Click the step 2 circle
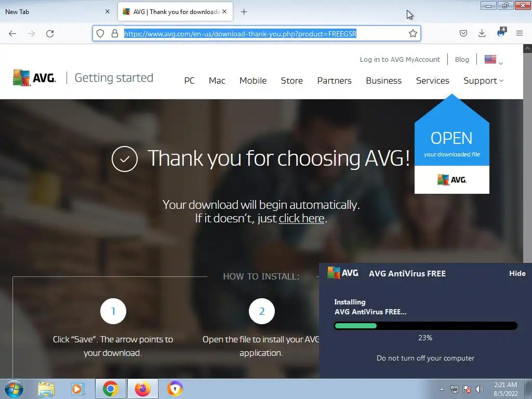The width and height of the screenshot is (532, 399). pyautogui.click(x=262, y=311)
